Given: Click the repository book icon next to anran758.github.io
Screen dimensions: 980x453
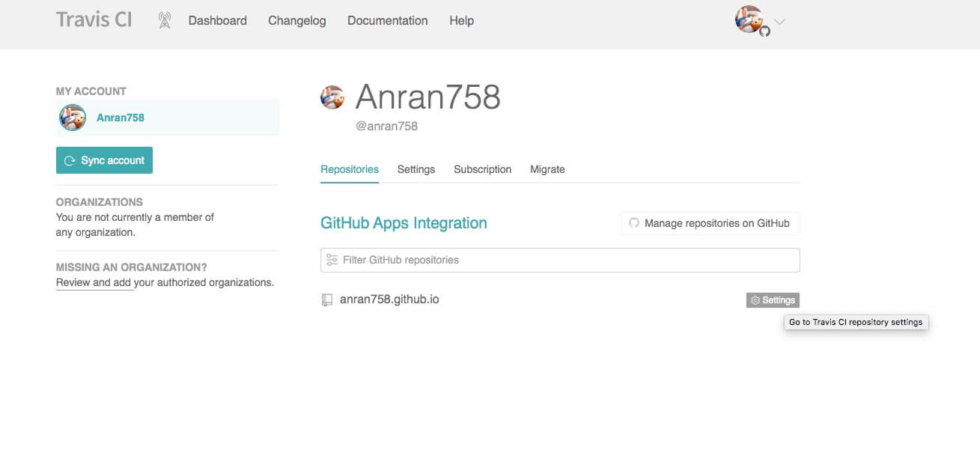Looking at the screenshot, I should coord(326,300).
